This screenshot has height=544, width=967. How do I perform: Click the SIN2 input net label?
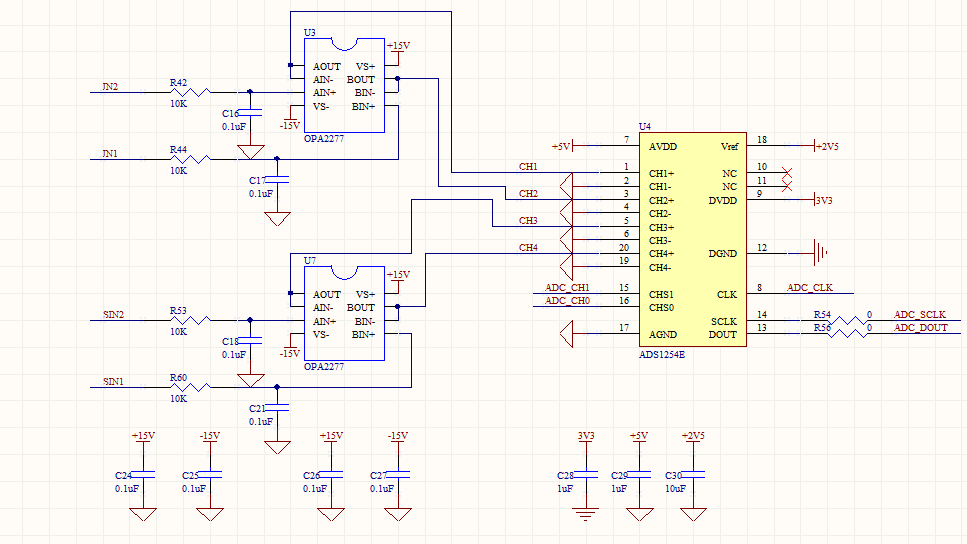113,315
